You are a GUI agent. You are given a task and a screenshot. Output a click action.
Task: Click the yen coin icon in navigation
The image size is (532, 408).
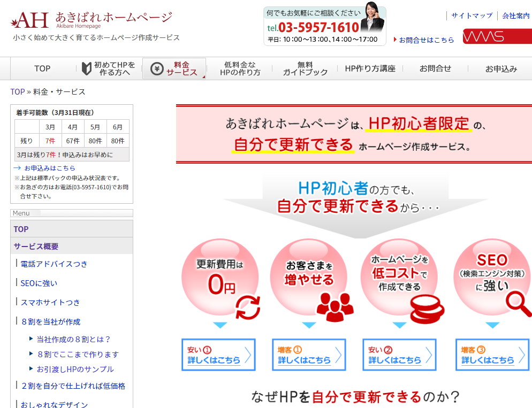[x=157, y=69]
